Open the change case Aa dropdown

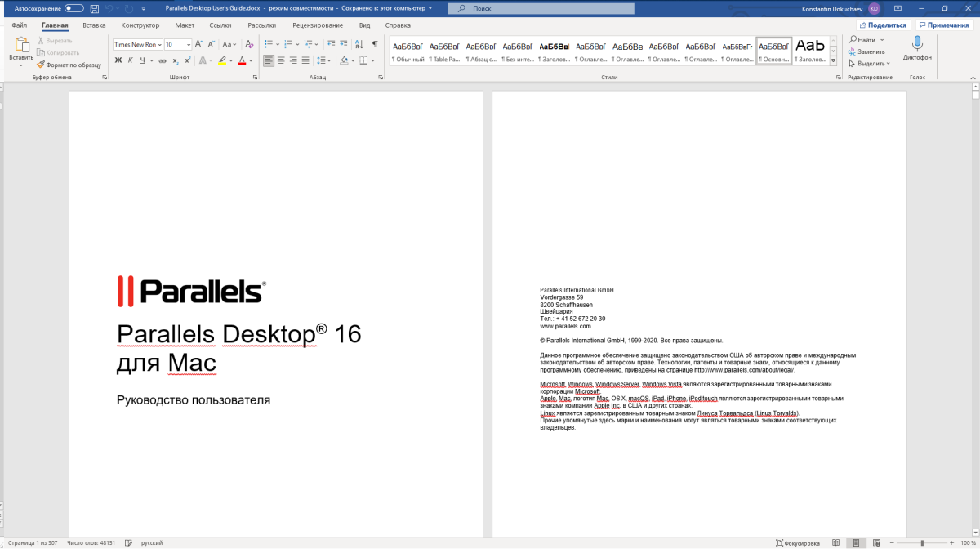tap(229, 44)
